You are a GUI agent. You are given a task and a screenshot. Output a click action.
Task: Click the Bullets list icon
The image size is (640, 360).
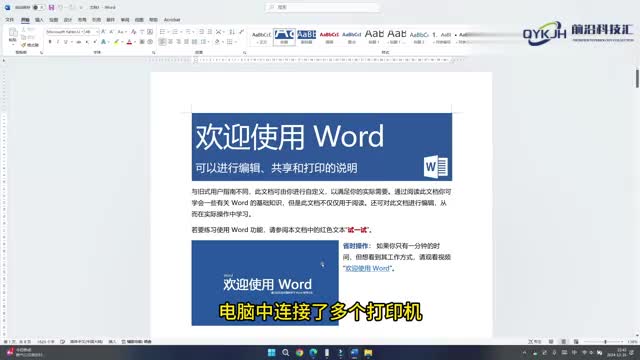coord(162,31)
